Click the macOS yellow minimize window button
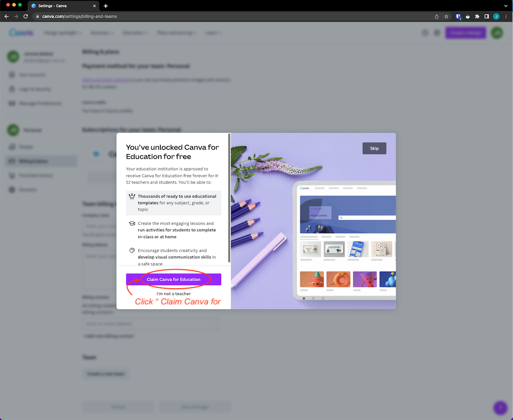513x420 pixels. tap(14, 5)
